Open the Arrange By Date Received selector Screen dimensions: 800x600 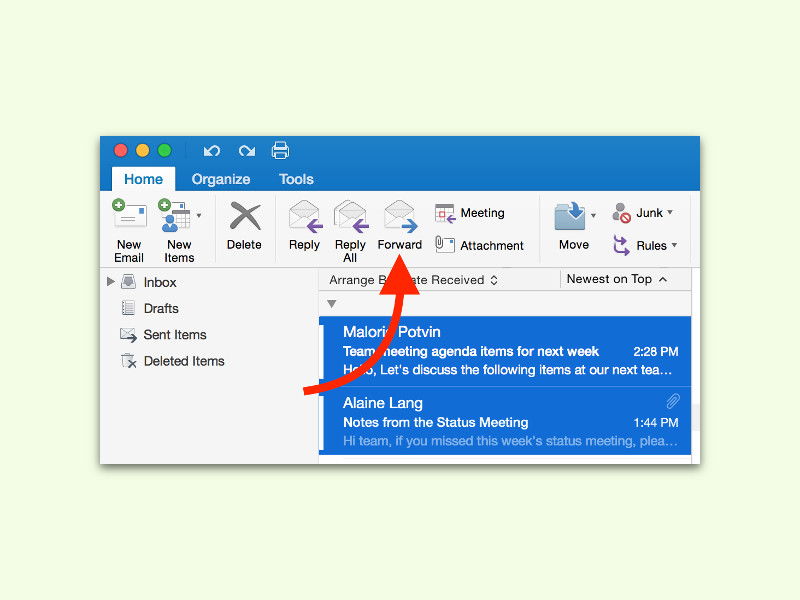[413, 280]
